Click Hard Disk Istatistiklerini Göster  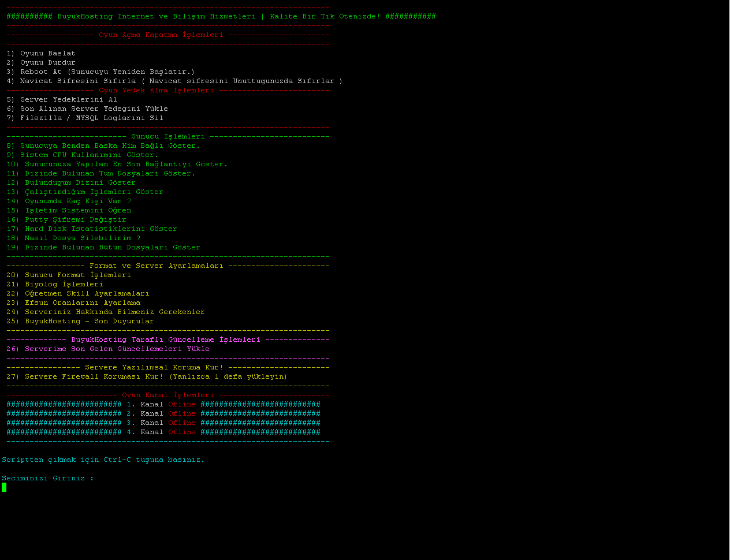[x=92, y=229]
